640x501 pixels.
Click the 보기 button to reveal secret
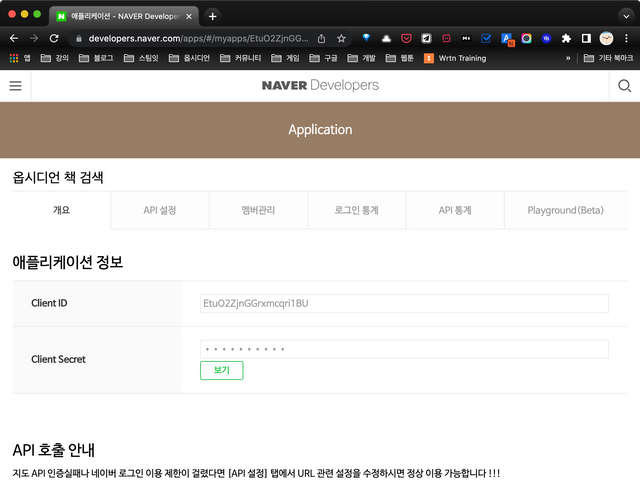tap(222, 370)
